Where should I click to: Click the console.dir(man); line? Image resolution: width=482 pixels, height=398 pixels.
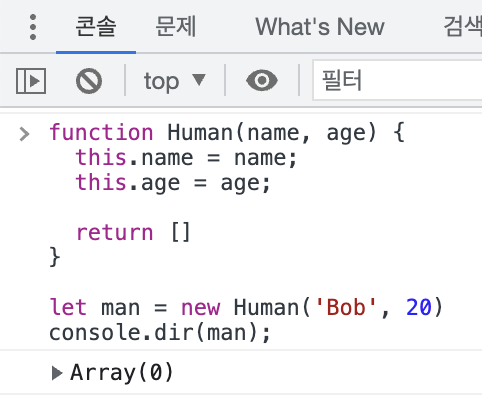click(160, 333)
